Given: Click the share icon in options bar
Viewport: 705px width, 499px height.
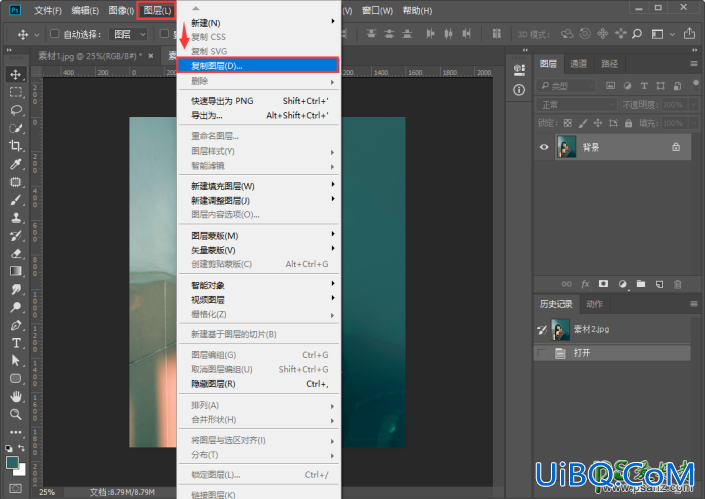Looking at the screenshot, I should [x=689, y=34].
